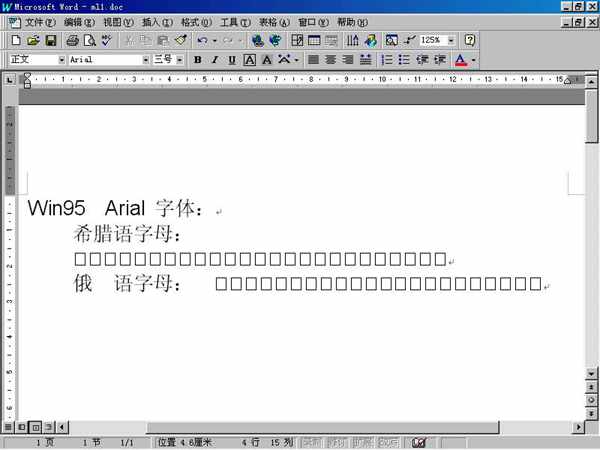The width and height of the screenshot is (600, 450).
Task: Switch to Outline view
Action: tap(49, 427)
